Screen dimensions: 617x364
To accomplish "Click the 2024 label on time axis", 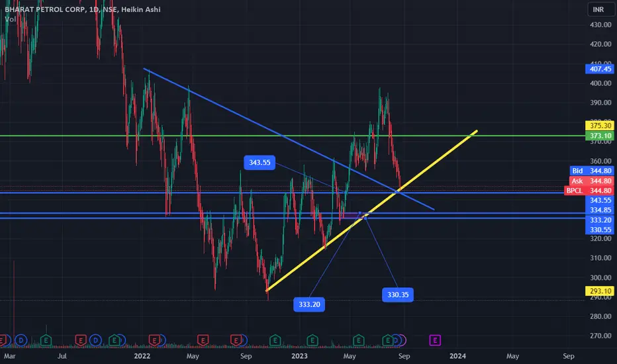I will [x=457, y=356].
